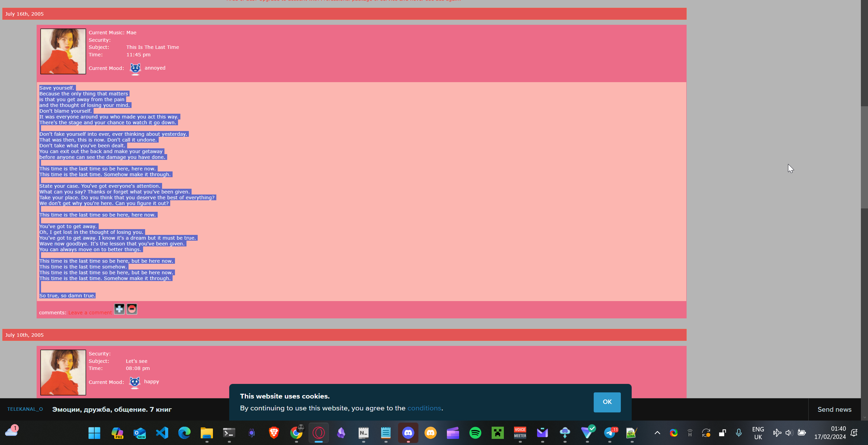Image resolution: width=868 pixels, height=445 pixels.
Task: Open Microsoft Edge from the taskbar
Action: click(x=184, y=433)
